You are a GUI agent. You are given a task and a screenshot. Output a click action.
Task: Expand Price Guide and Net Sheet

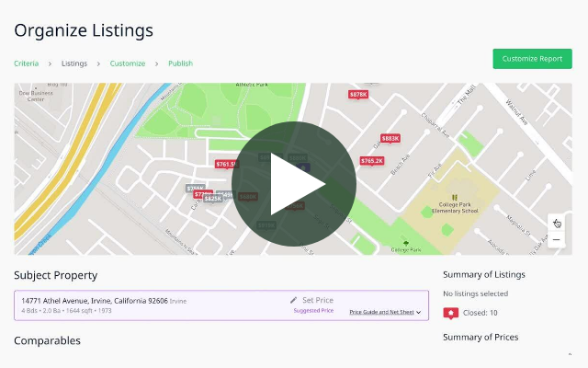click(385, 312)
